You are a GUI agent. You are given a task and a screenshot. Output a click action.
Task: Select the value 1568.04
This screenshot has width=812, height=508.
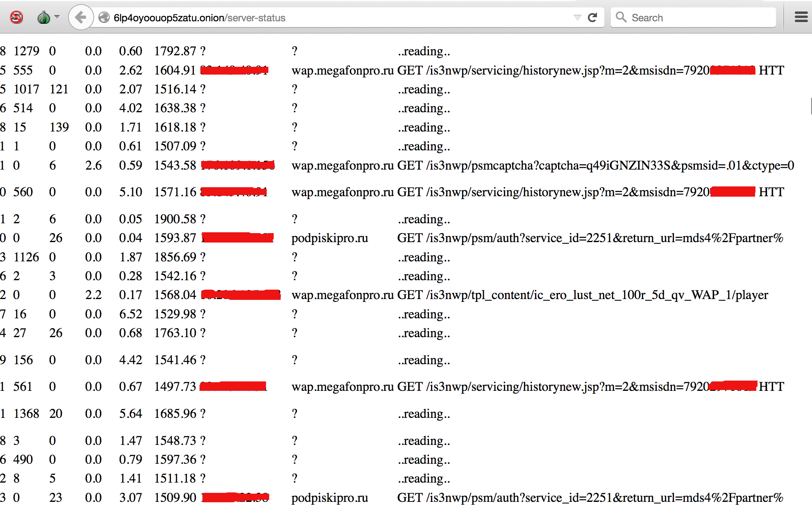(175, 295)
